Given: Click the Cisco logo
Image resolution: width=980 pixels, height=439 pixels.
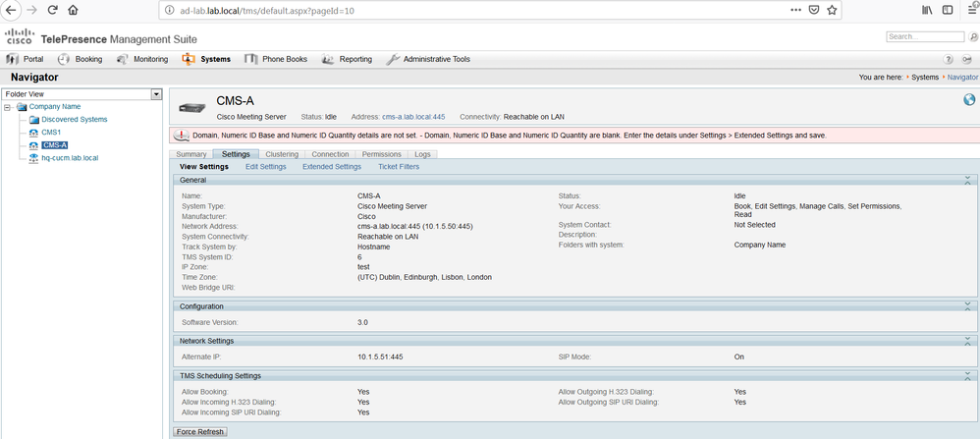Looking at the screenshot, I should 20,36.
